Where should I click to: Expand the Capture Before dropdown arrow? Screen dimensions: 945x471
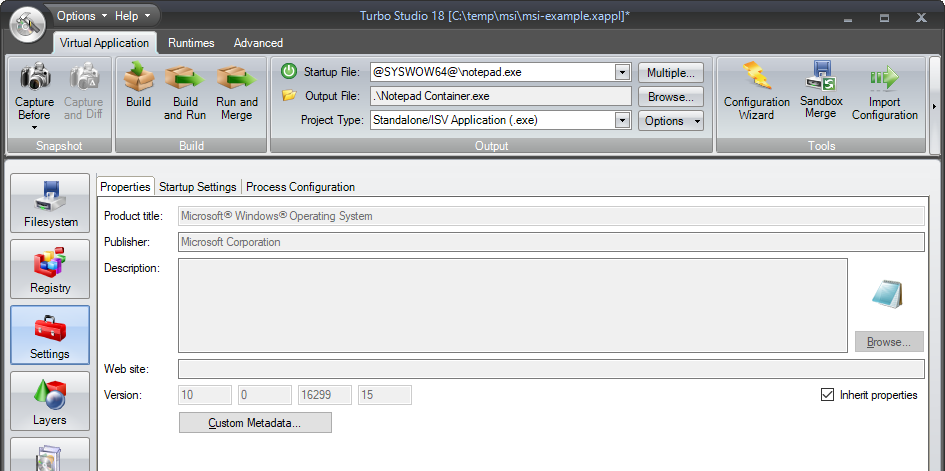tap(34, 128)
